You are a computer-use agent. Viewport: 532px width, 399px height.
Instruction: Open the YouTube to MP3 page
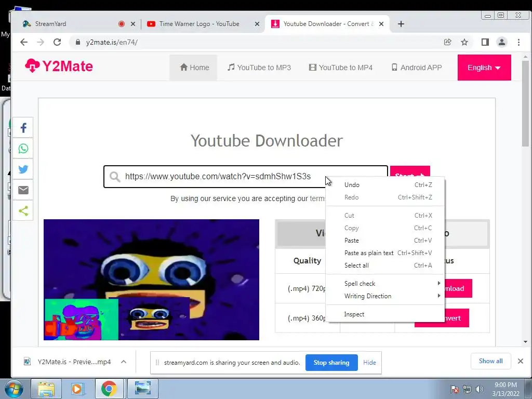[259, 68]
